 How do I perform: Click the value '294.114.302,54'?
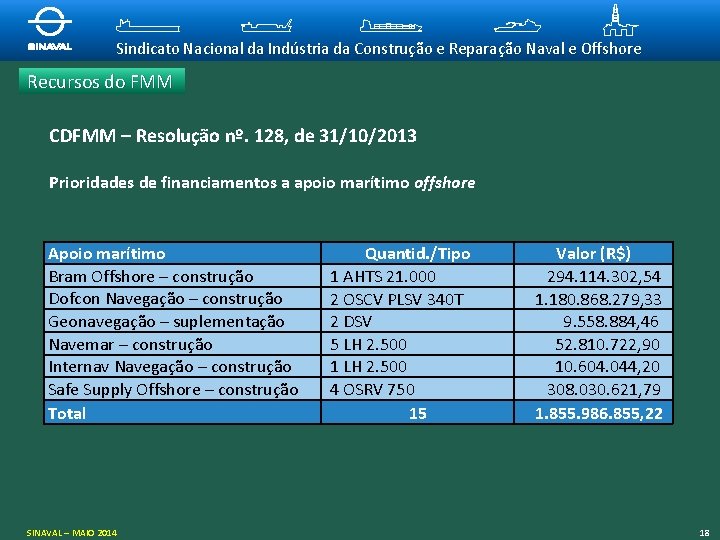[604, 276]
